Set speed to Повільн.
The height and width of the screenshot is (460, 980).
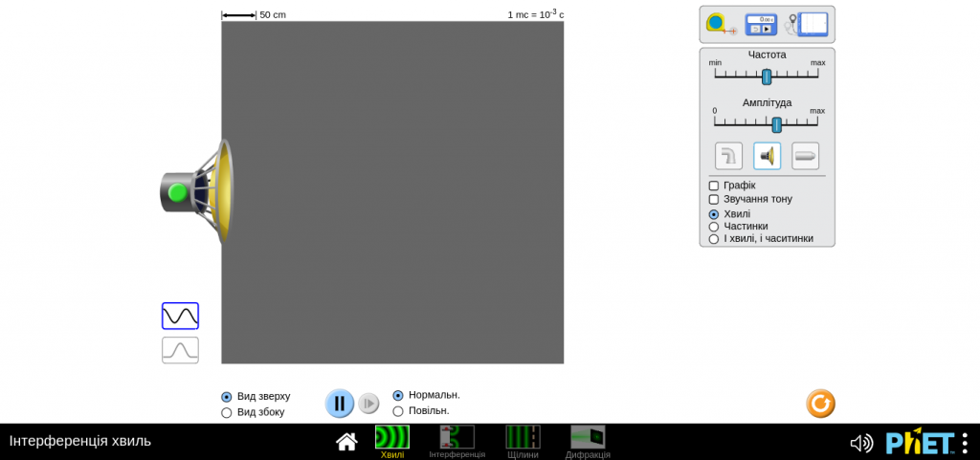pos(397,411)
